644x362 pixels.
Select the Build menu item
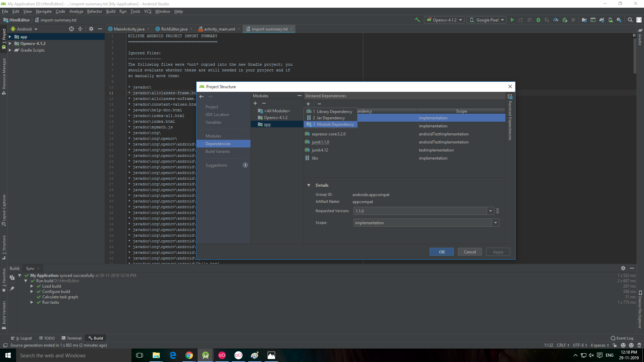click(110, 11)
